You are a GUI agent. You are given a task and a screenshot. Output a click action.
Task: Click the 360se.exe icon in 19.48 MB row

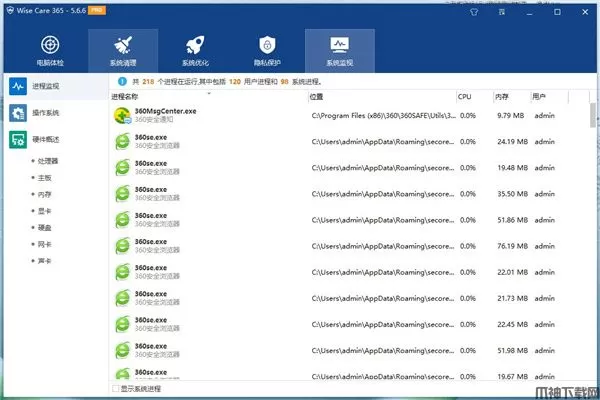pos(122,168)
